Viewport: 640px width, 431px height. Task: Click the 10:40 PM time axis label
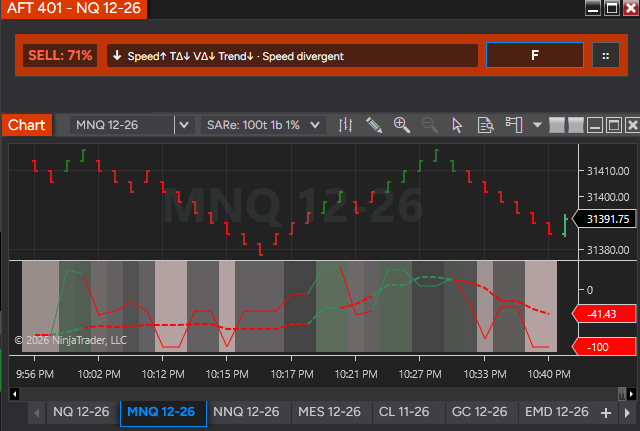[549, 374]
